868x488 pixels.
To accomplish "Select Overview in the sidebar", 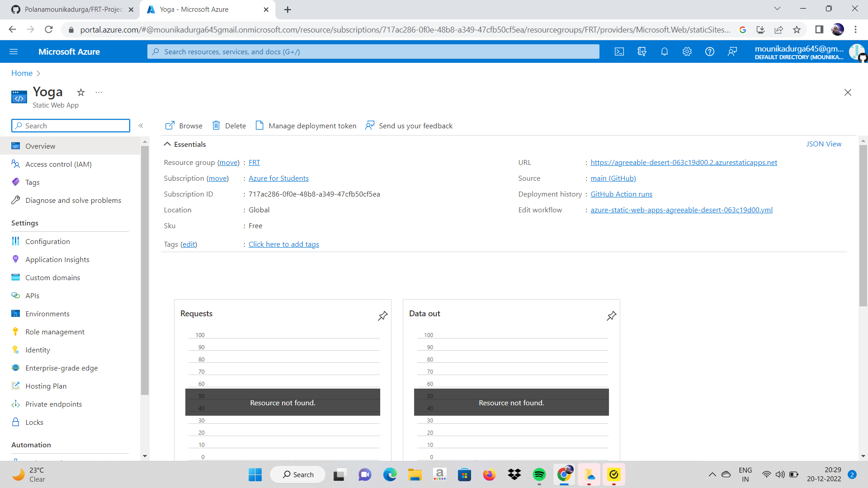I will [x=40, y=146].
